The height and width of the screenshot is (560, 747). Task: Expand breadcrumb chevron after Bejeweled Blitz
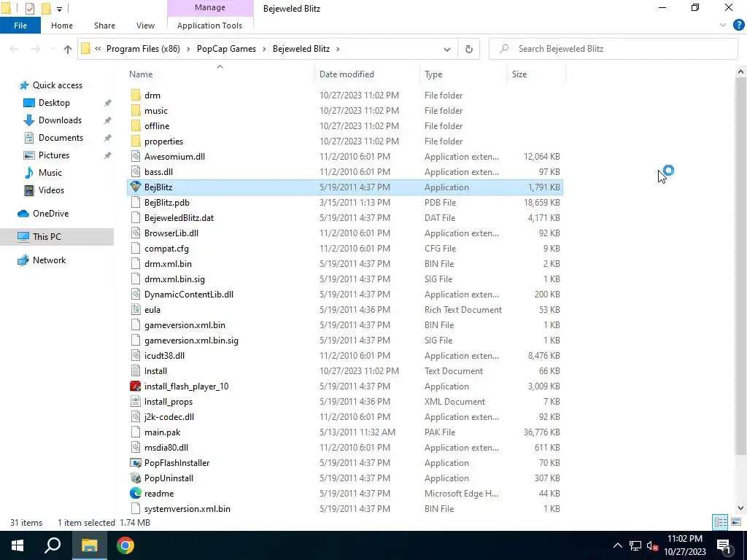coord(338,49)
